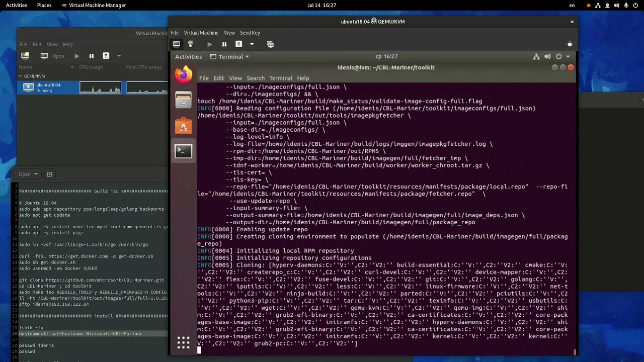Collapse the QEMU/KVM connection tree
This screenshot has height=362, width=644.
click(21, 76)
